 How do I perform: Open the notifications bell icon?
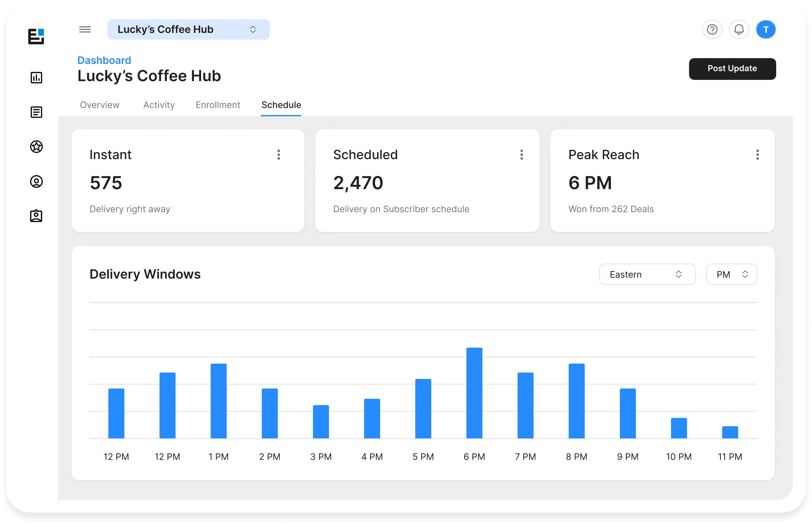pos(738,30)
